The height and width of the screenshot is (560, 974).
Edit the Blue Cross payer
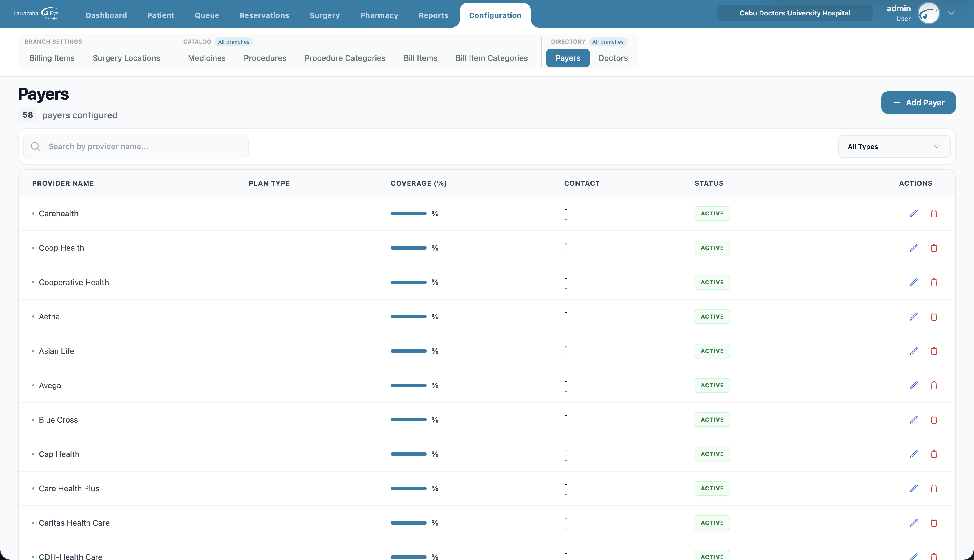[914, 420]
